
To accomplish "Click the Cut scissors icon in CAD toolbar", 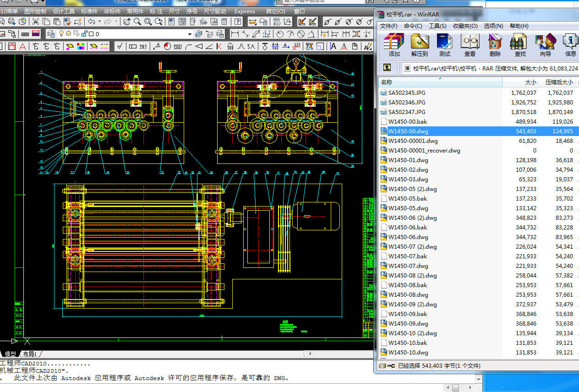I will [36, 22].
